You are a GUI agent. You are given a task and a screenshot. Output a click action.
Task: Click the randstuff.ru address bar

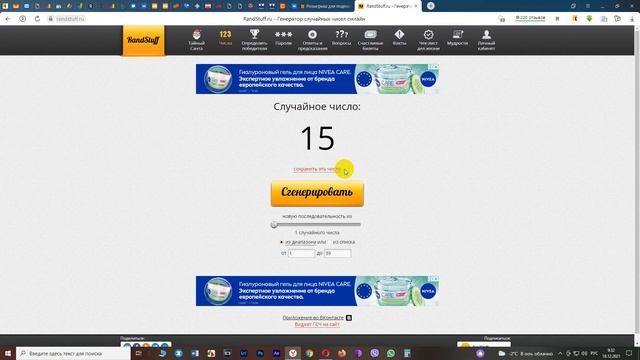[x=70, y=19]
